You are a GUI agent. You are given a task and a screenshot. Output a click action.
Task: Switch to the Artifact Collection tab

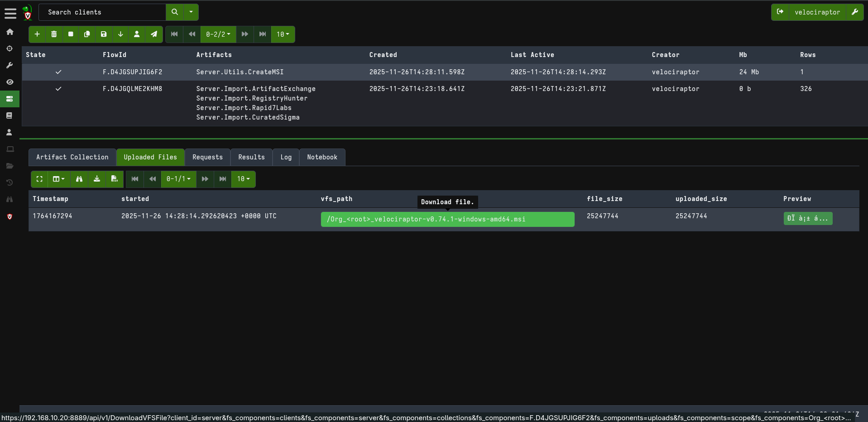click(x=72, y=157)
